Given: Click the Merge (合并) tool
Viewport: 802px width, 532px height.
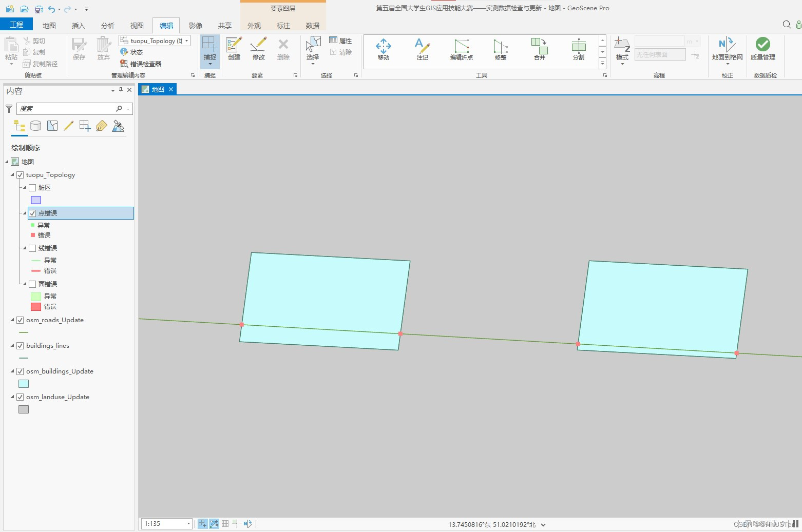Looking at the screenshot, I should tap(539, 50).
